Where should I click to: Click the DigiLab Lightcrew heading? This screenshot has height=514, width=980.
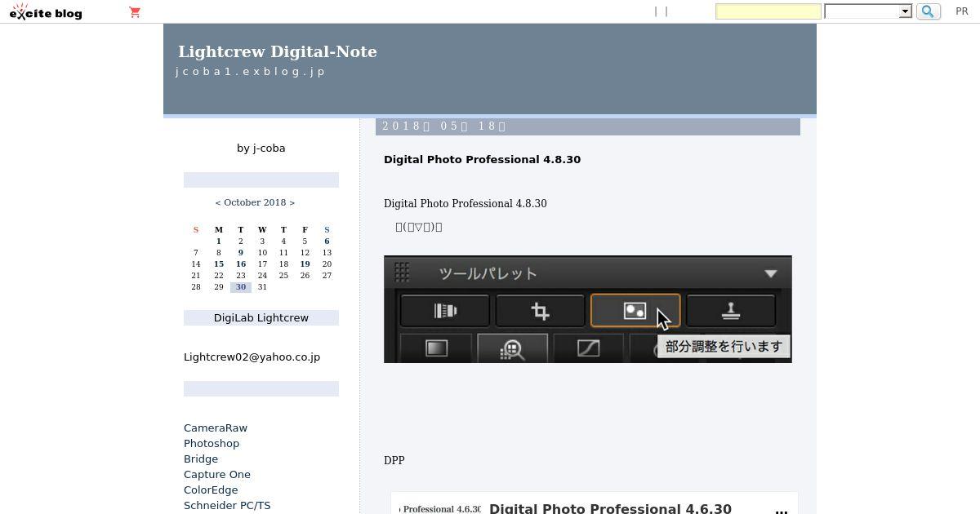[x=261, y=318]
